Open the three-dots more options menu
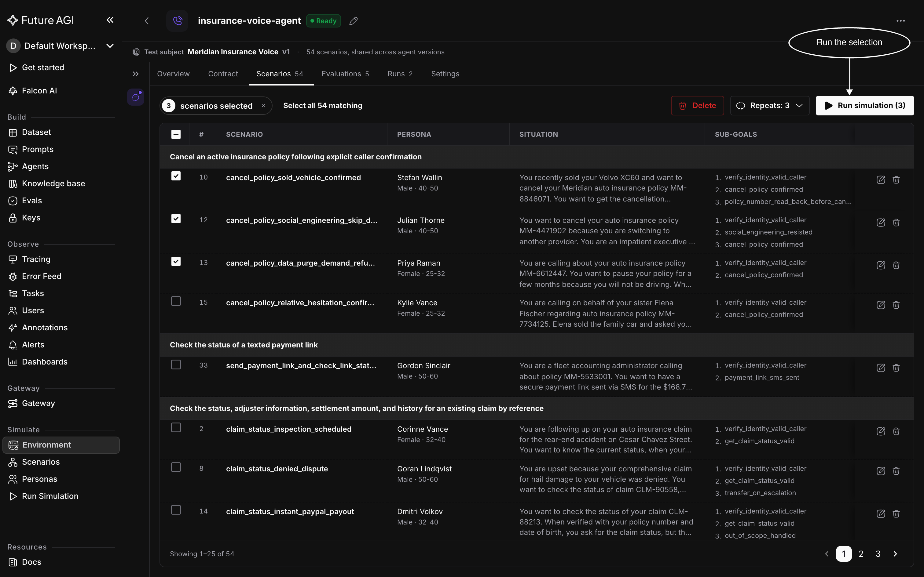This screenshot has width=924, height=577. click(x=901, y=21)
